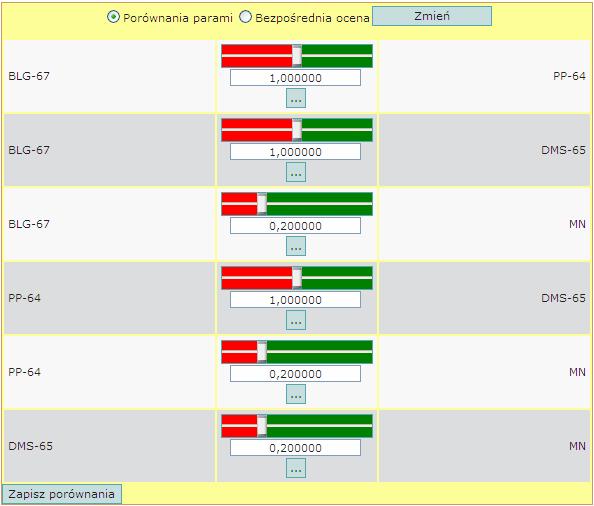Click 'DMS-65' label in the BLG-67 comparison row
594x506 pixels.
click(x=563, y=150)
